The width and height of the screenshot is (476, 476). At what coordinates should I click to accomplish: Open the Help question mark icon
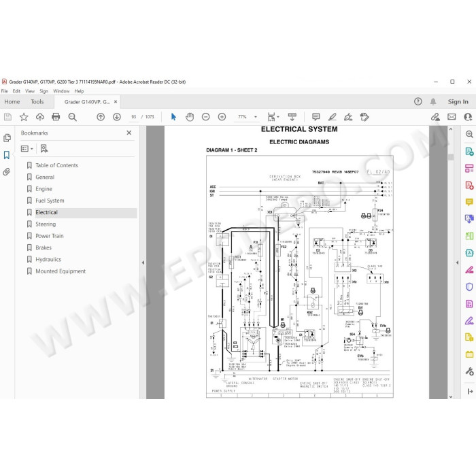coord(418,102)
